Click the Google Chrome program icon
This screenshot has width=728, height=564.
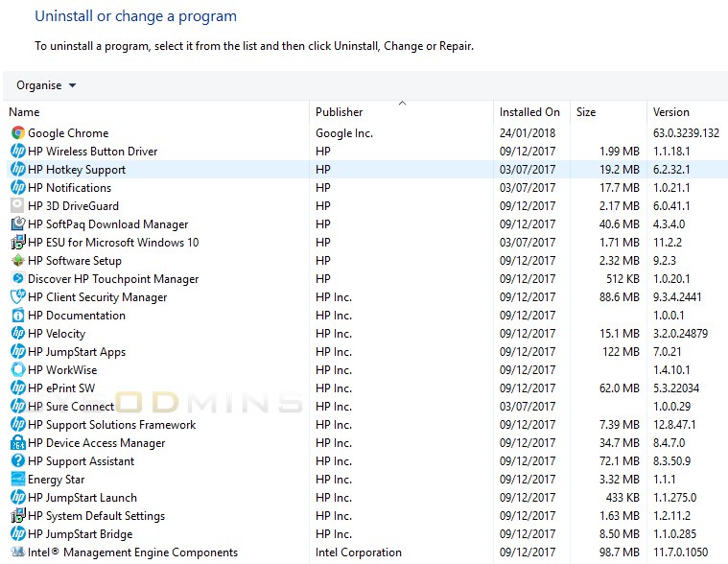[17, 133]
